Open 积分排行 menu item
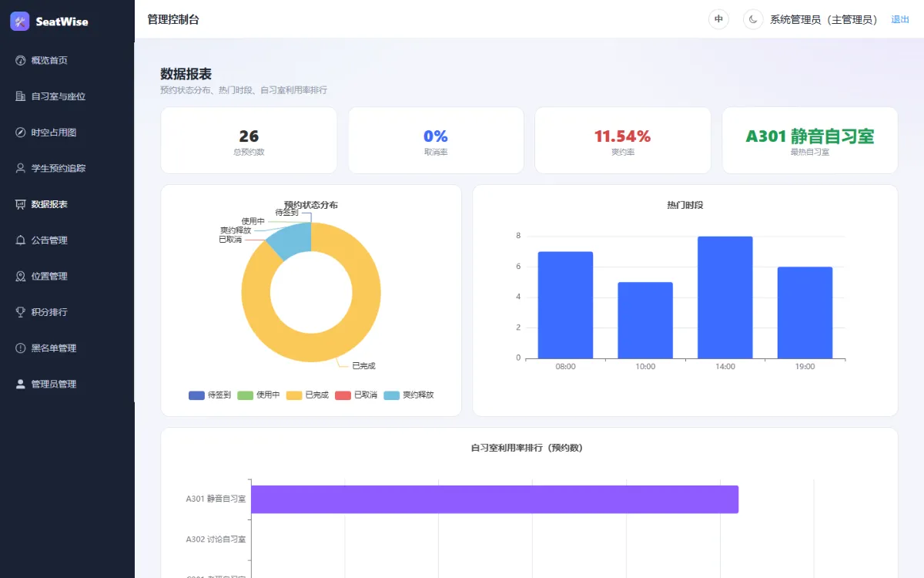This screenshot has width=924, height=578. [67, 312]
